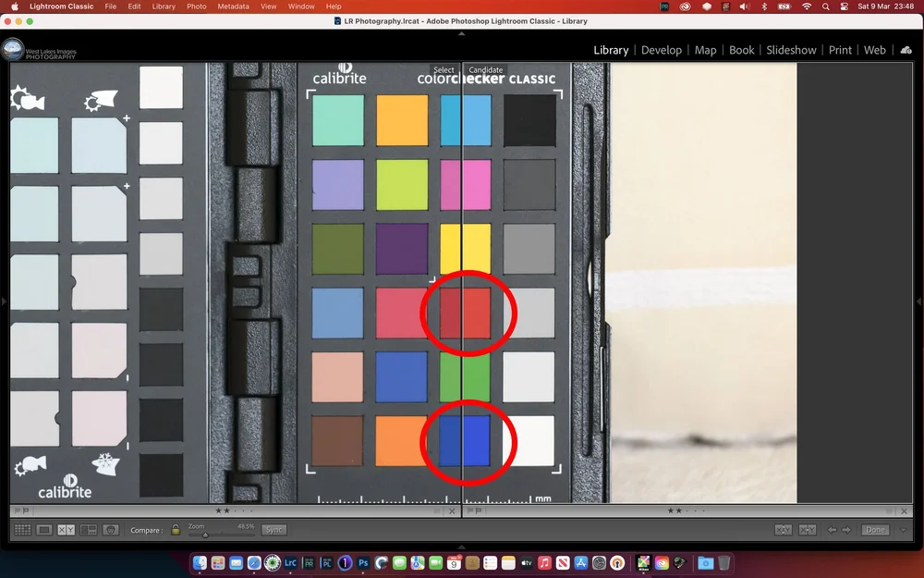Viewport: 924px width, 578px height.
Task: Open People view
Action: [111, 530]
